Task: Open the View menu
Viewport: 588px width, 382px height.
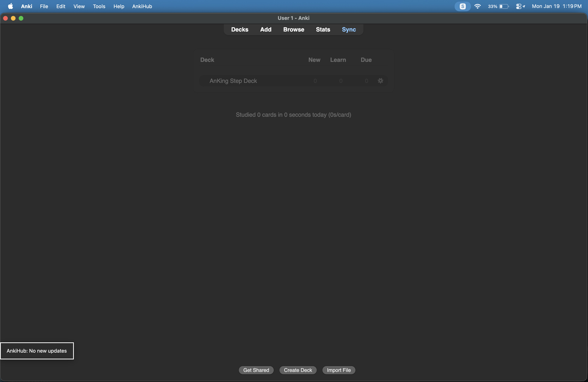Action: (x=79, y=6)
